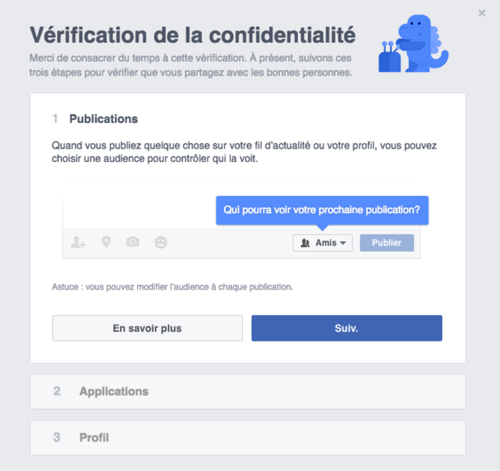Image resolution: width=500 pixels, height=471 pixels.
Task: Click the friends silhouette icon beside Amis
Action: point(305,243)
